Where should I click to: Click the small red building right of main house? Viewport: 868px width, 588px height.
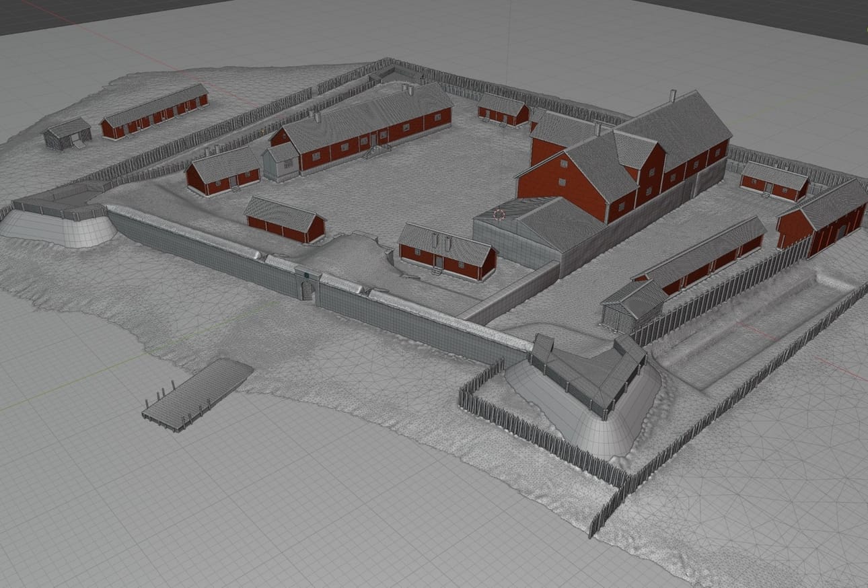(x=774, y=181)
